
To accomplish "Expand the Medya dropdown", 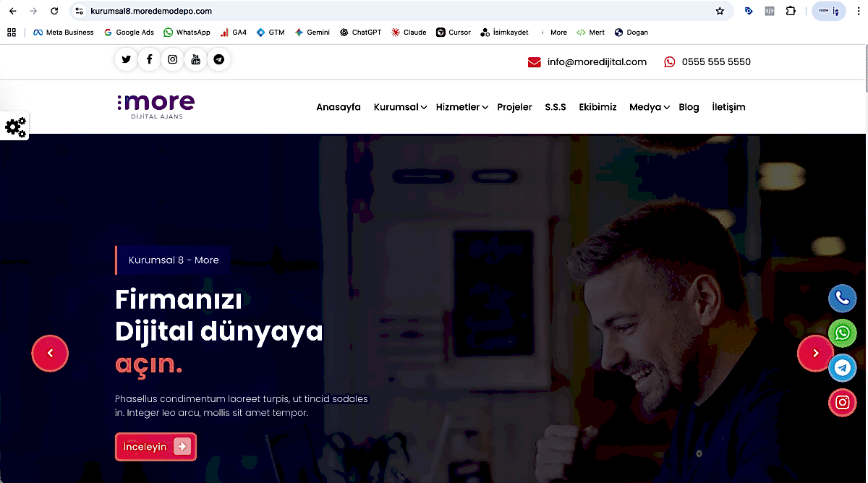I will click(645, 107).
